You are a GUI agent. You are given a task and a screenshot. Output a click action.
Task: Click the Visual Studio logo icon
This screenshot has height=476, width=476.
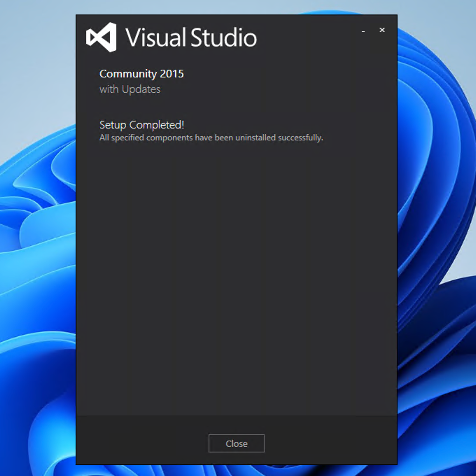coord(101,37)
